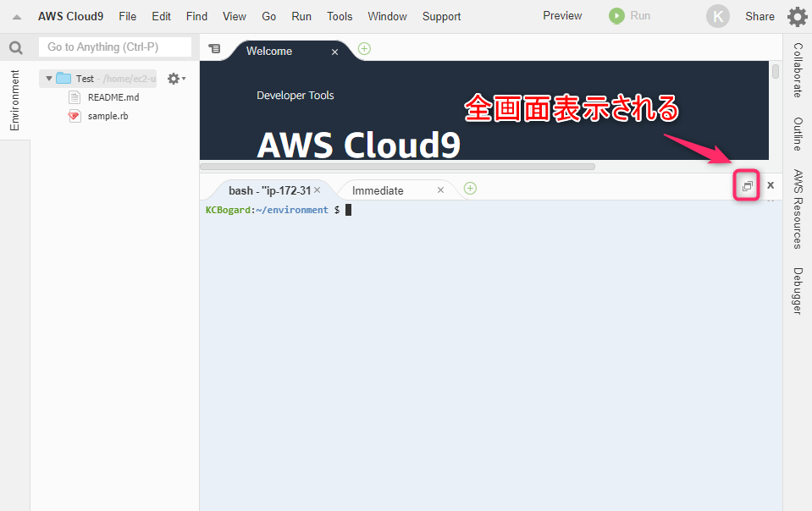Open the Edit menu
The height and width of the screenshot is (511, 812).
(x=161, y=17)
